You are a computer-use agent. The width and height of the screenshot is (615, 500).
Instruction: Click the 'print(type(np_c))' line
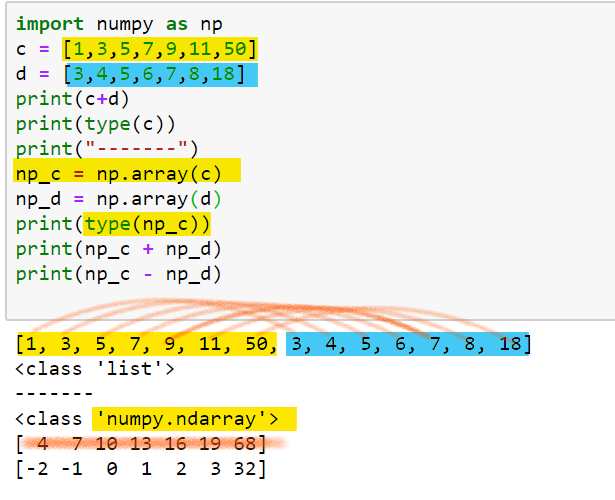[113, 225]
